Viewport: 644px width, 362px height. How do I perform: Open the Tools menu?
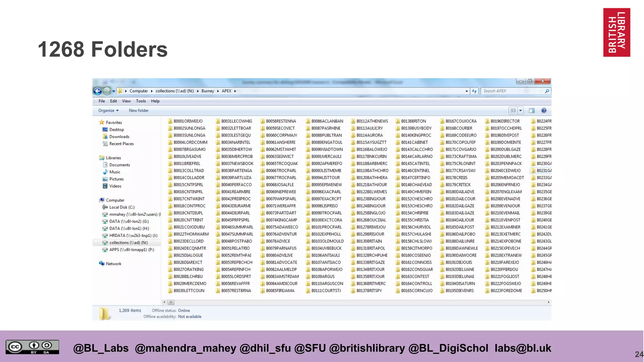coord(141,101)
